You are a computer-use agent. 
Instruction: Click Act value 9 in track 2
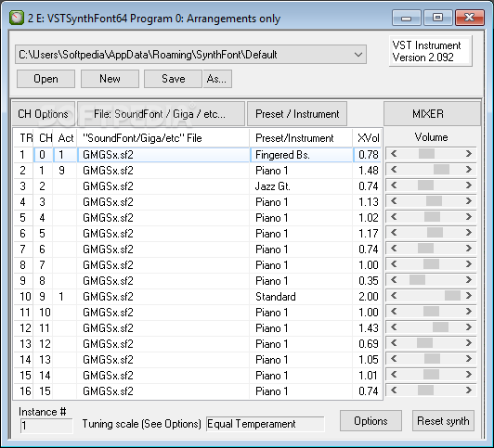click(x=65, y=171)
